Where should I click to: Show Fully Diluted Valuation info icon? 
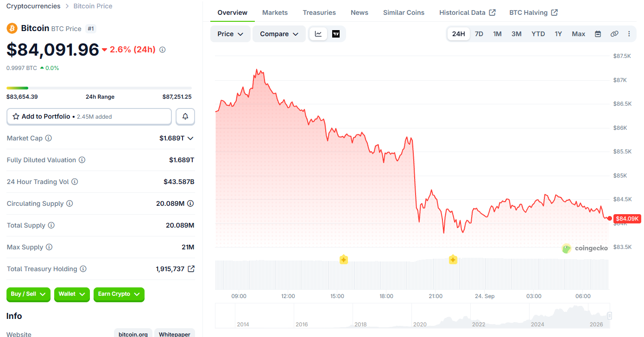coord(82,160)
